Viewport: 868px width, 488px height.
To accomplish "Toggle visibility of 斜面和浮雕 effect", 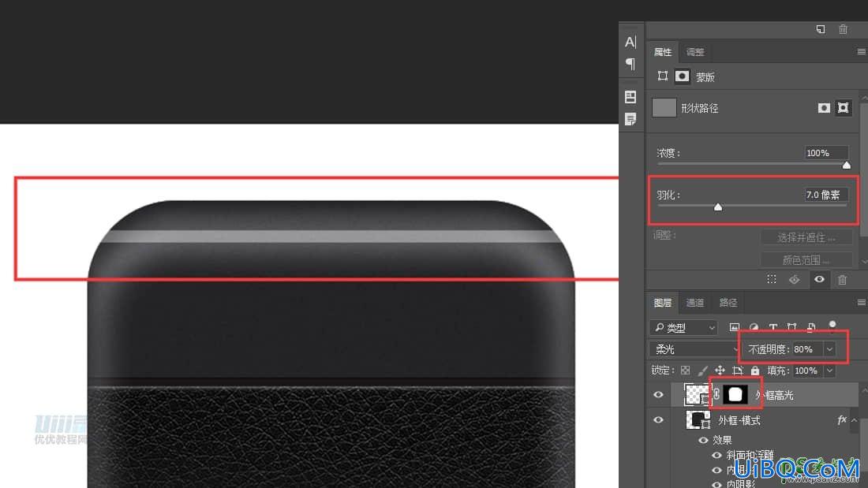I will pos(716,456).
